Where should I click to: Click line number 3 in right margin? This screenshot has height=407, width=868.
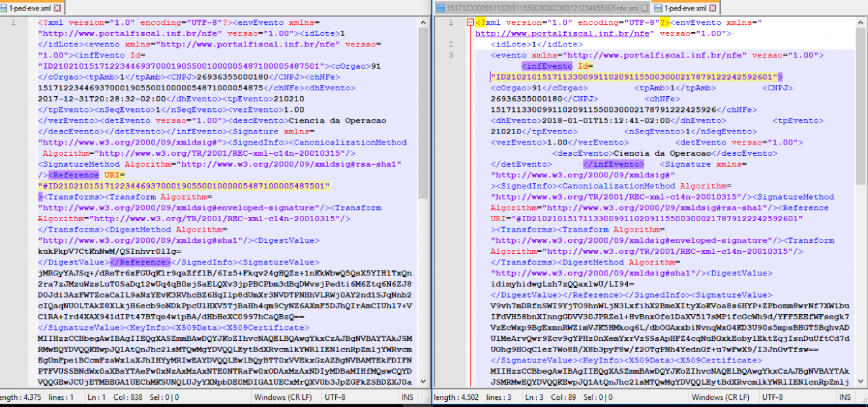click(x=451, y=55)
